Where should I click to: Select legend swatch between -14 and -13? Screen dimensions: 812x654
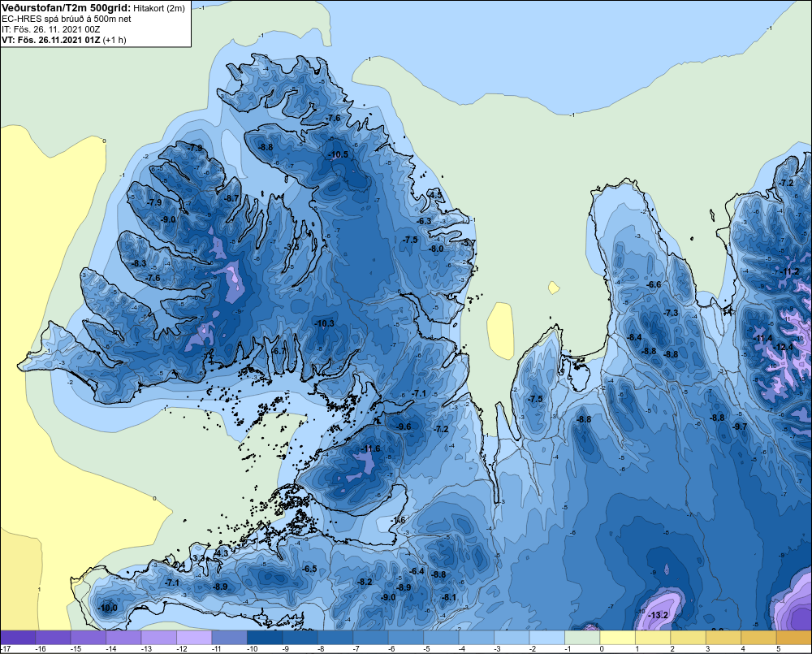coord(123,638)
